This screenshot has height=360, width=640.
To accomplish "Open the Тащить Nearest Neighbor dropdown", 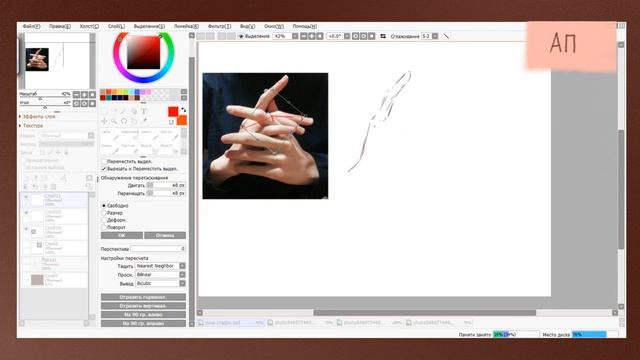I will point(182,266).
